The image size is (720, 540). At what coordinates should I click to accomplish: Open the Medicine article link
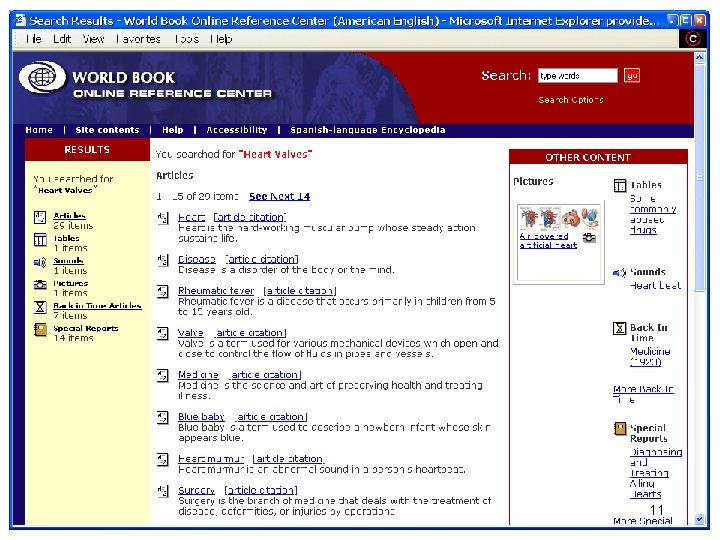pyautogui.click(x=198, y=375)
